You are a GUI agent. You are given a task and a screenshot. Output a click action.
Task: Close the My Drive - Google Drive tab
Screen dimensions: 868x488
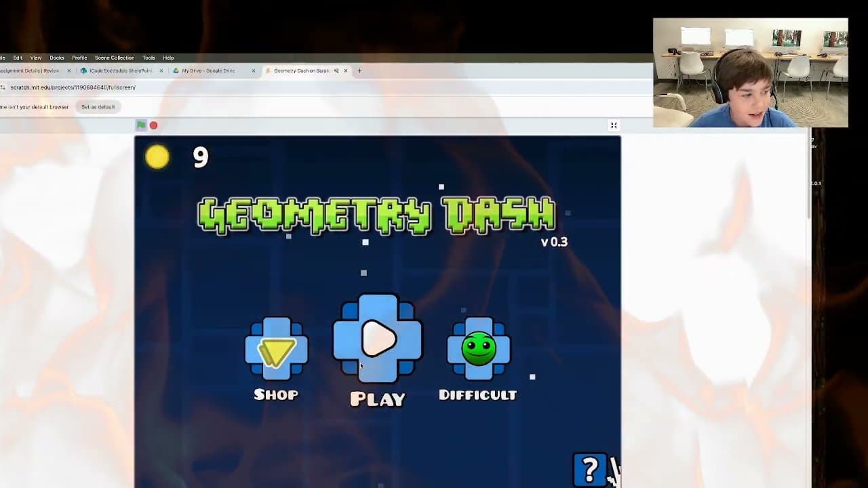254,70
